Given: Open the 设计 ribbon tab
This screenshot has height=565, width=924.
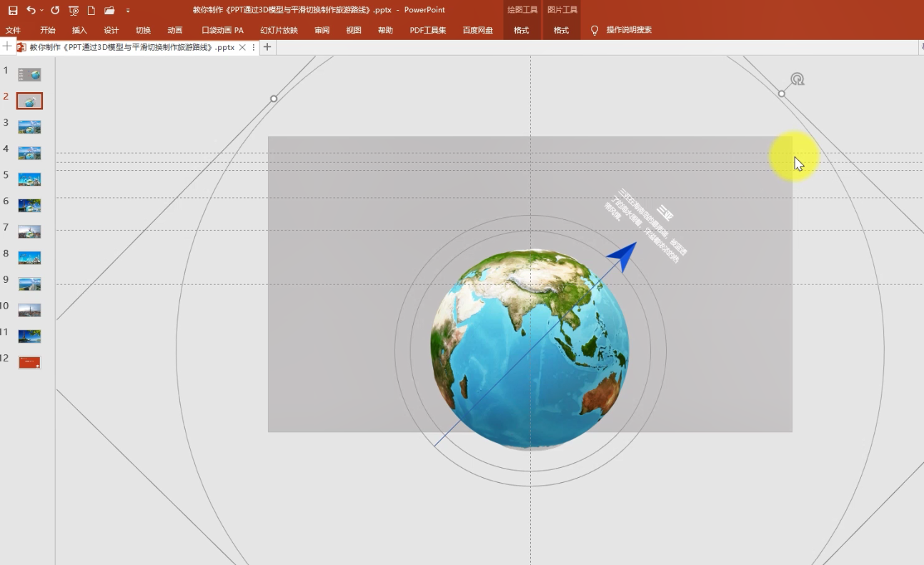Looking at the screenshot, I should [x=111, y=30].
